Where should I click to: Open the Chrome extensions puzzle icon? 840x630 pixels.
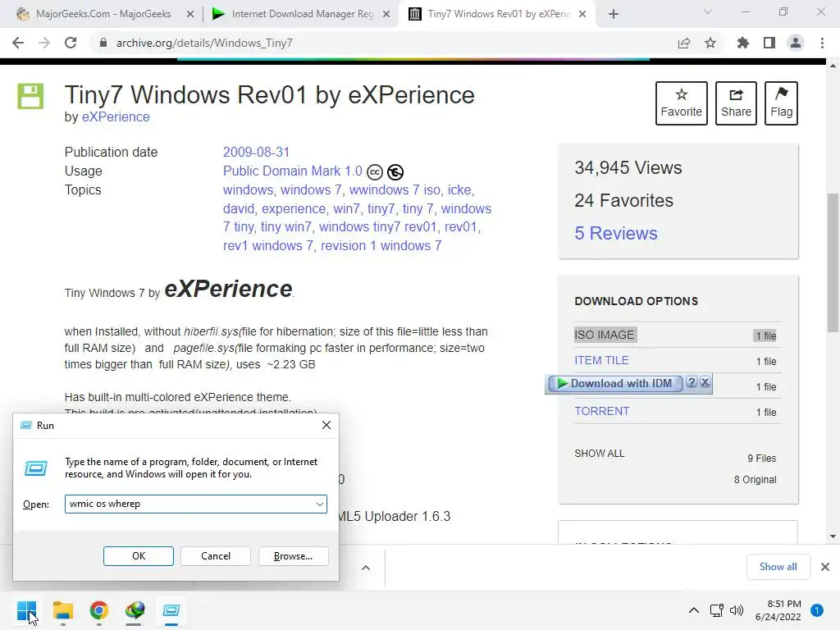742,43
